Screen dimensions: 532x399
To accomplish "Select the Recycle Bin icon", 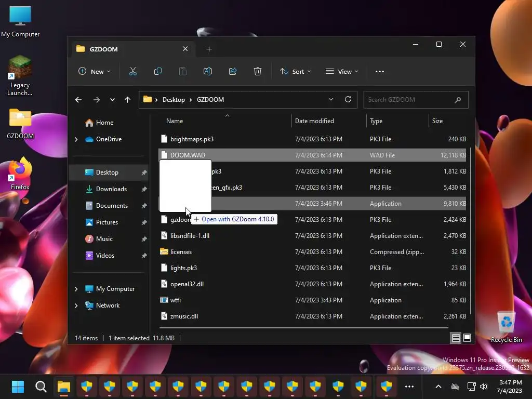I will point(506,328).
